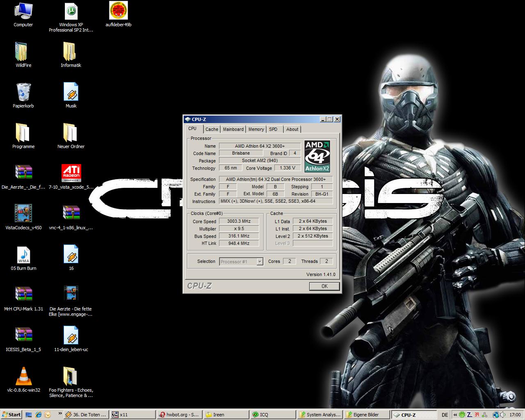Image resolution: width=525 pixels, height=420 pixels.
Task: Open the Start menu
Action: coord(11,415)
